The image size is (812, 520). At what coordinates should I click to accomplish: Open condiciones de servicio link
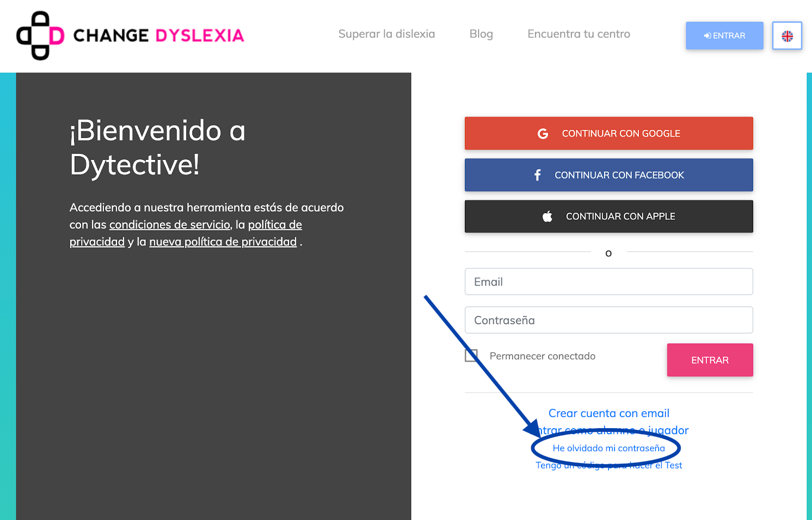click(170, 225)
